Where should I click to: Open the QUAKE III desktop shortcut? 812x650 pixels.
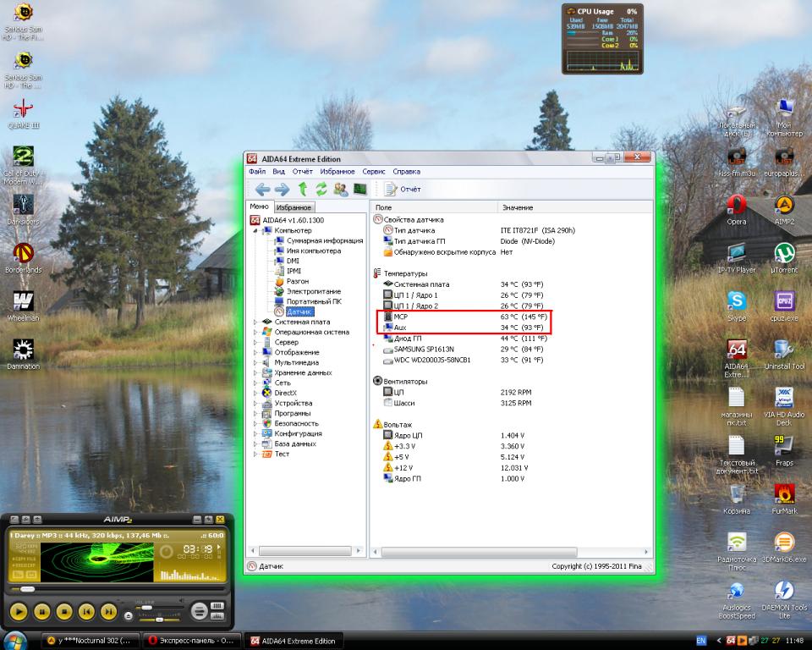tap(24, 114)
